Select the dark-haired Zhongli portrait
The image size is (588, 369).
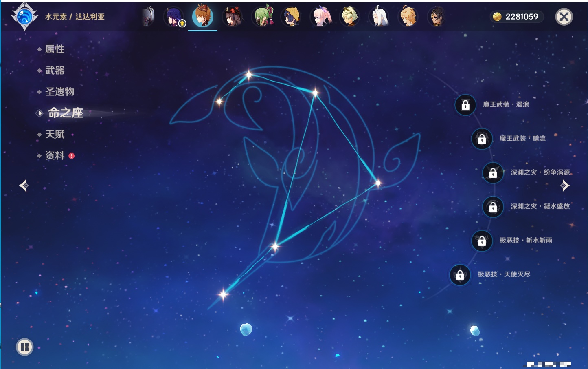[437, 17]
